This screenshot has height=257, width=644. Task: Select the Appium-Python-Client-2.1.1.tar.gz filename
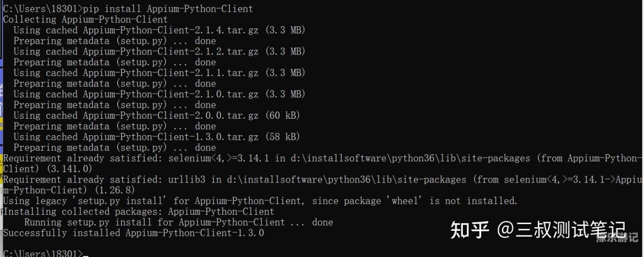[x=171, y=73]
